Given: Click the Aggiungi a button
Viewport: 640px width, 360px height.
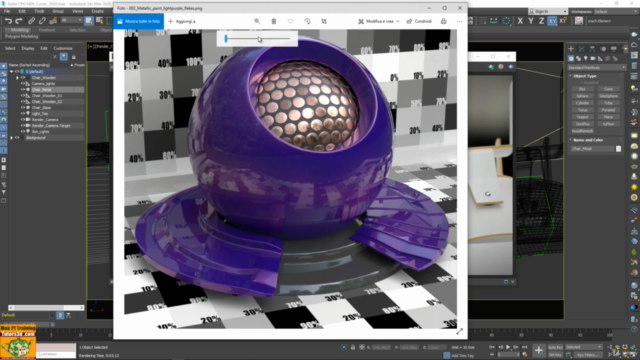Looking at the screenshot, I should 182,21.
